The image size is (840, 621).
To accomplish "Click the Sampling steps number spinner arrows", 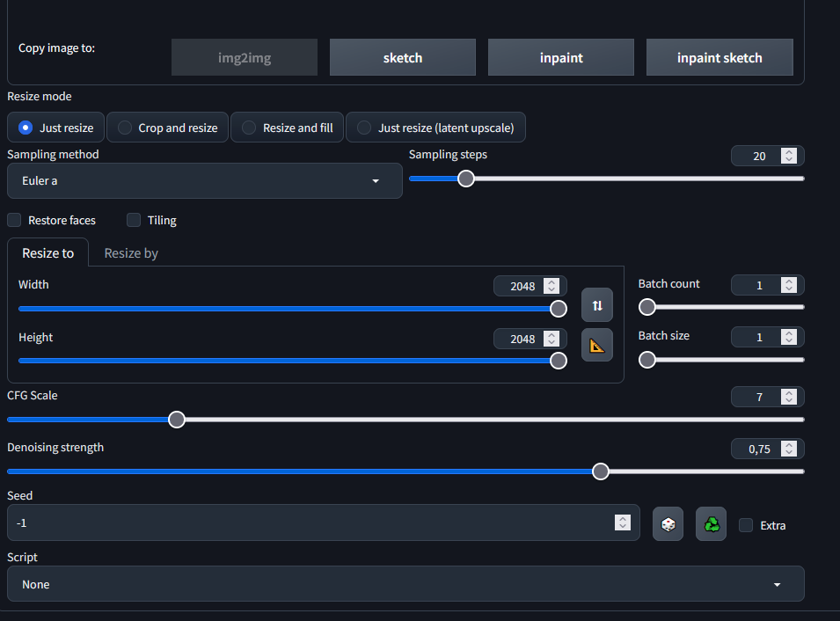I will 789,156.
